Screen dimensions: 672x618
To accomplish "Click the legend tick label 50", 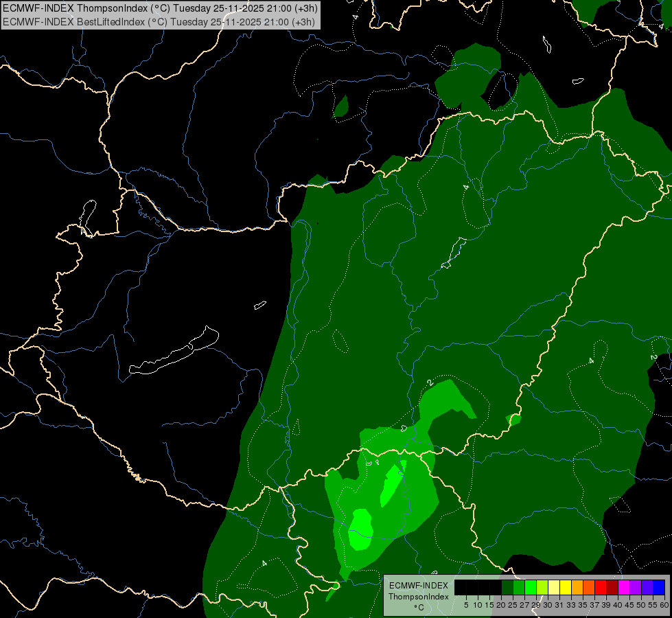I will click(x=641, y=605).
